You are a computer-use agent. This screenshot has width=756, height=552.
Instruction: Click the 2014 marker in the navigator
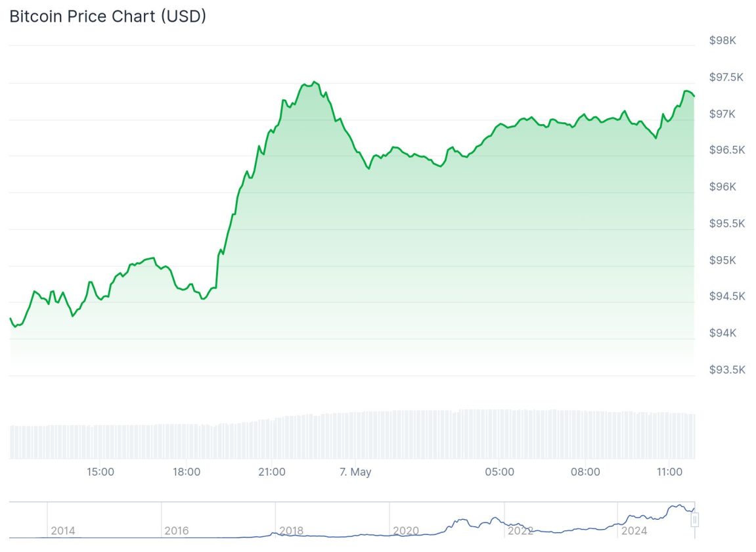tap(62, 530)
